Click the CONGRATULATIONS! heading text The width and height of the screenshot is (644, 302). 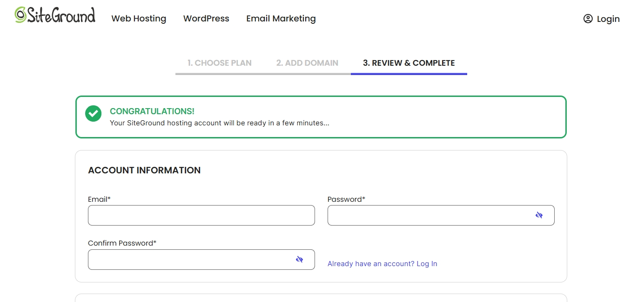click(152, 111)
